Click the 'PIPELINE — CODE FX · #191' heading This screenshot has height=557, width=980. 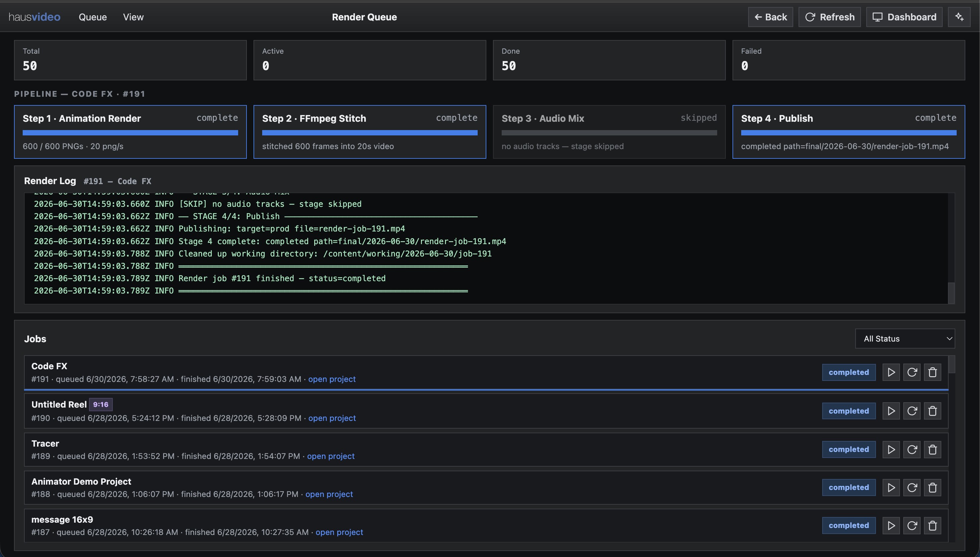[x=80, y=94]
